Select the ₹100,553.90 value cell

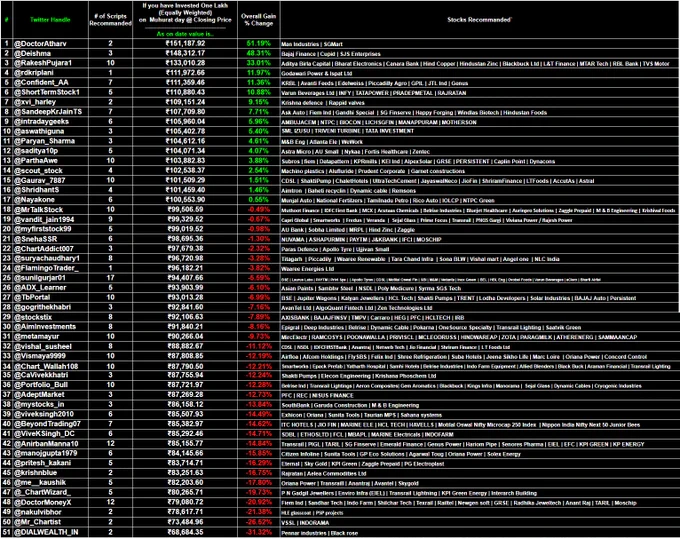pyautogui.click(x=185, y=199)
